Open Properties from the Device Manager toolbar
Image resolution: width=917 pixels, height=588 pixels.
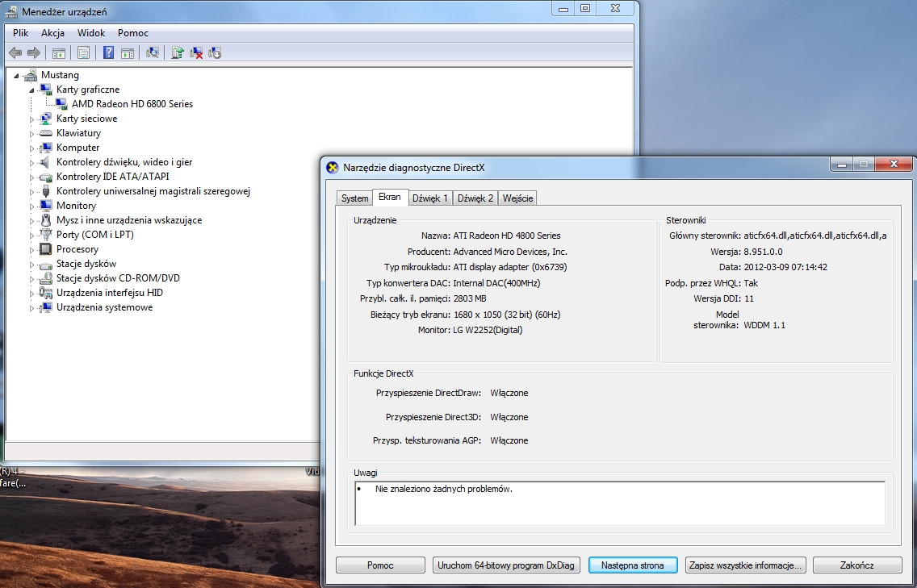83,53
